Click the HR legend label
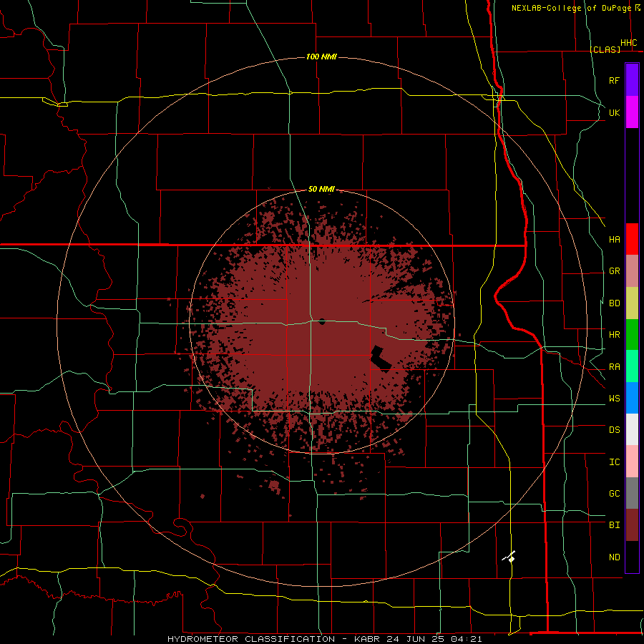 click(x=614, y=335)
